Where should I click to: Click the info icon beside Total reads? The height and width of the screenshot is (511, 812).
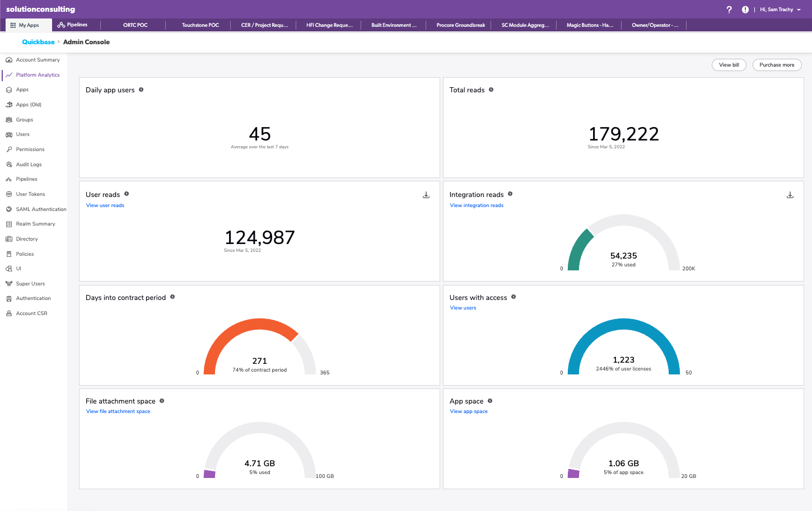coord(491,88)
